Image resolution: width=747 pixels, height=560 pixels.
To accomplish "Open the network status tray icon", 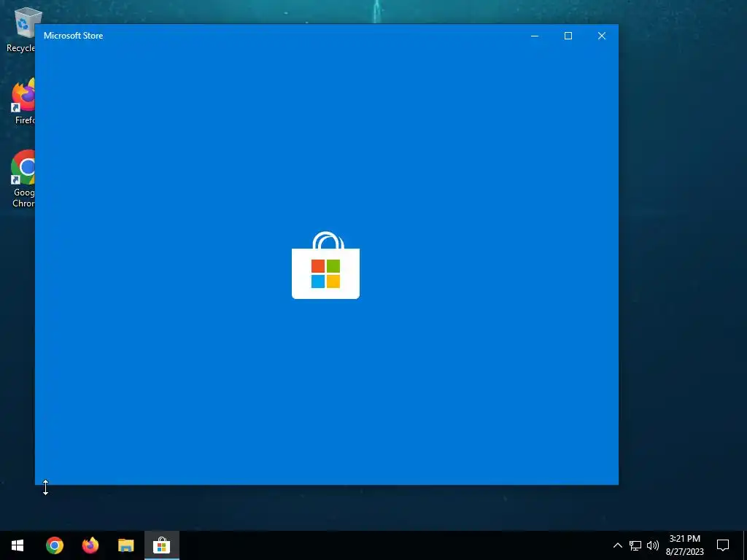I will click(635, 545).
